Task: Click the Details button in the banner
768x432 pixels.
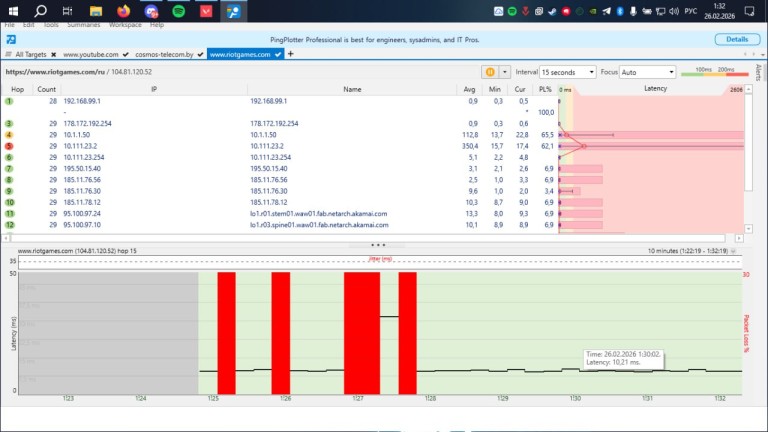Action: tap(736, 39)
